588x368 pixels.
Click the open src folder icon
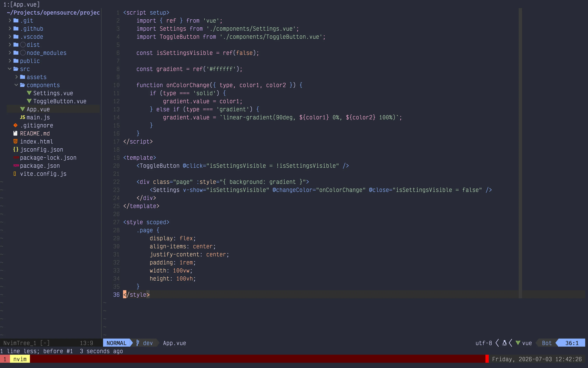(16, 69)
